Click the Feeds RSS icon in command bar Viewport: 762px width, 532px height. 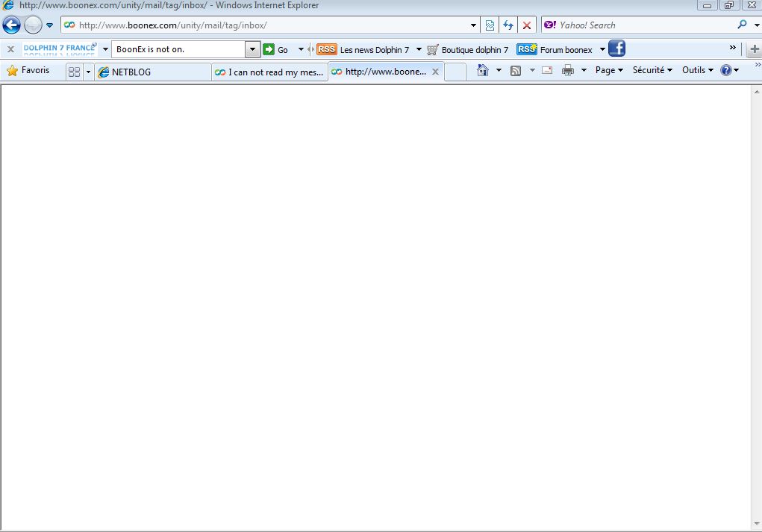516,71
